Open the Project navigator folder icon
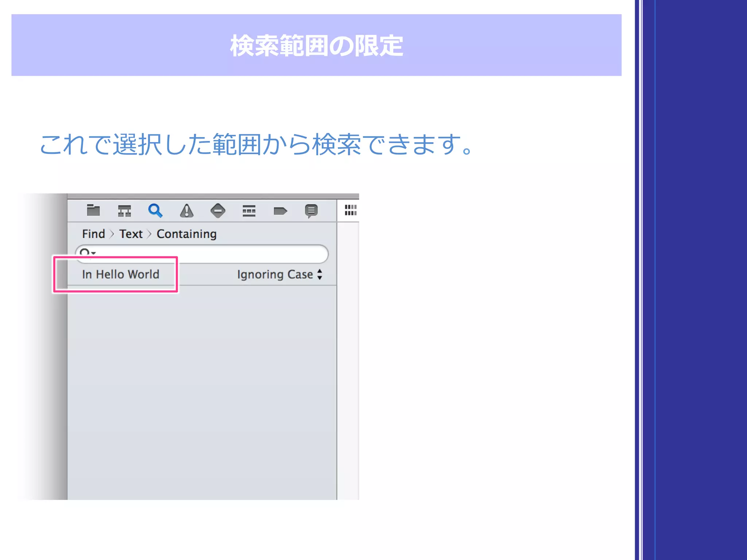 point(93,210)
